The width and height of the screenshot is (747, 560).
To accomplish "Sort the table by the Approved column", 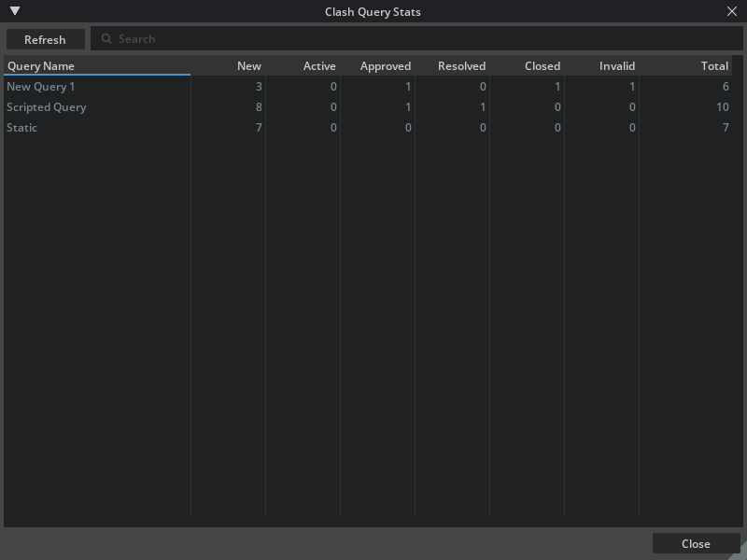I will (386, 65).
